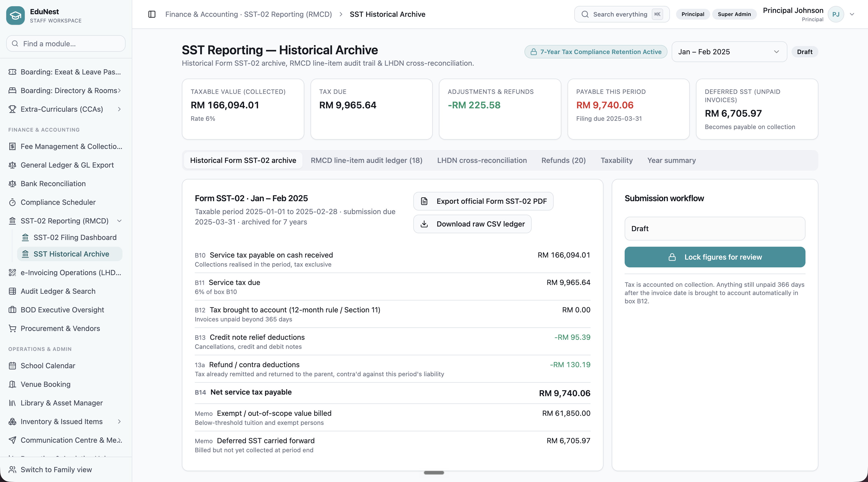Collapse SST-02 Reporting (RMCD) chevron
Viewport: 868px width, 482px height.
(x=119, y=221)
